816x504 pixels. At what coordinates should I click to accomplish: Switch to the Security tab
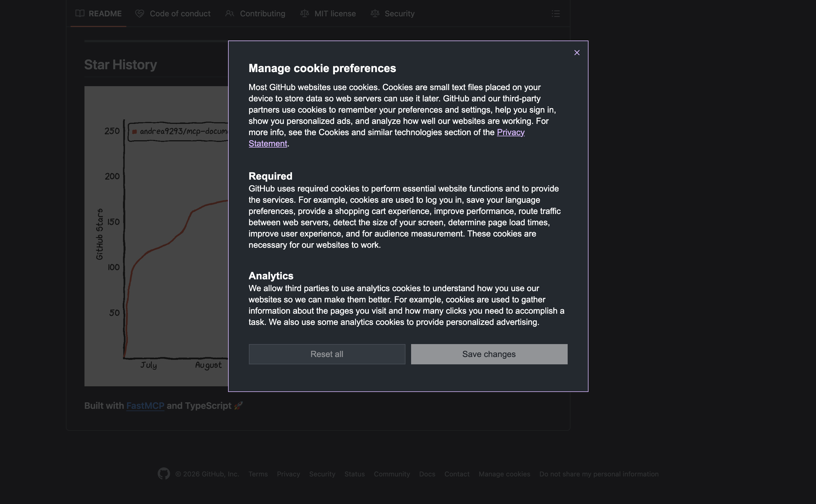coord(393,14)
